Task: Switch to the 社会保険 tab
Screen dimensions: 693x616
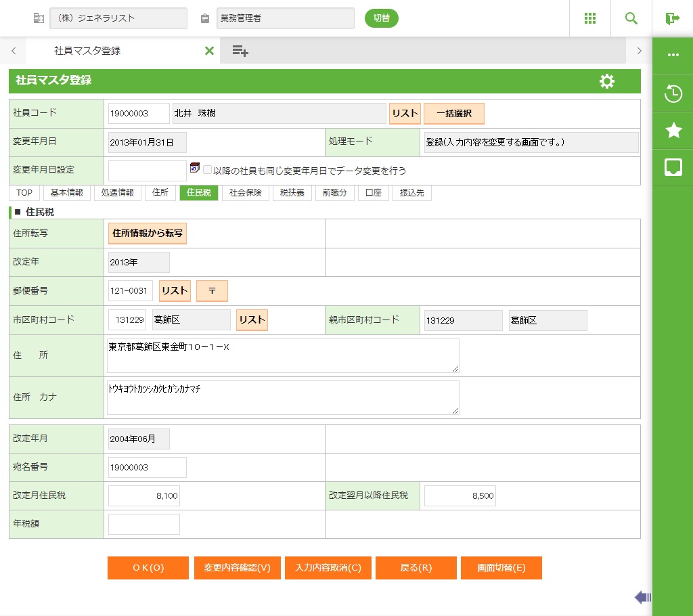Action: coord(245,193)
